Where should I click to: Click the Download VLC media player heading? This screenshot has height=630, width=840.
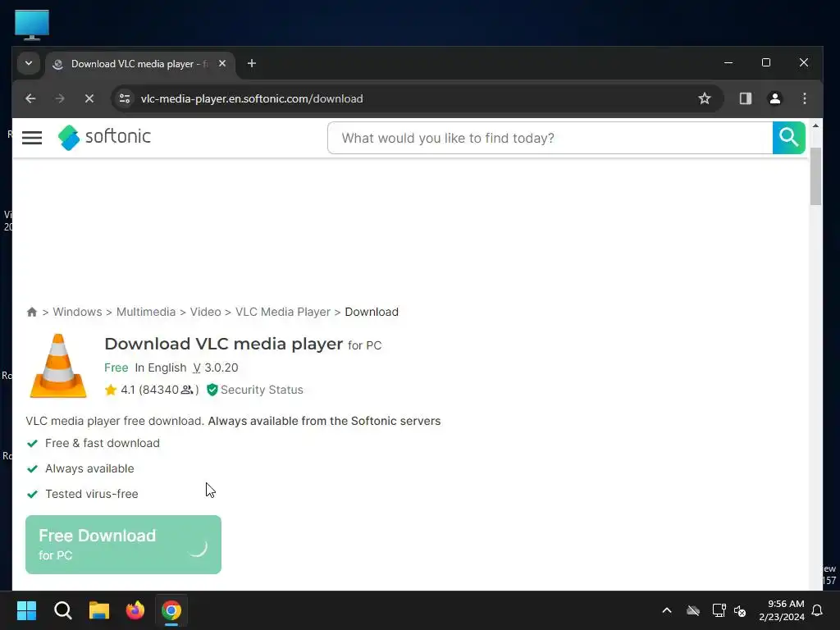click(223, 344)
